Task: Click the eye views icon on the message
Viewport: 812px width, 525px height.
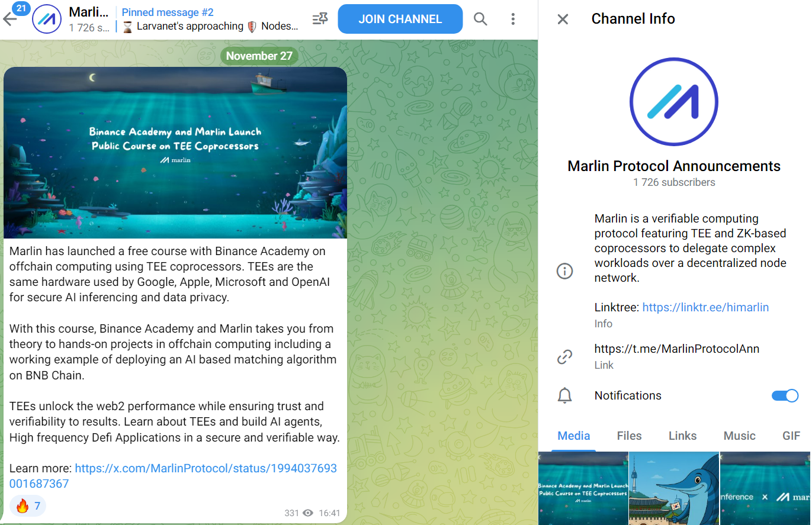Action: pyautogui.click(x=308, y=513)
